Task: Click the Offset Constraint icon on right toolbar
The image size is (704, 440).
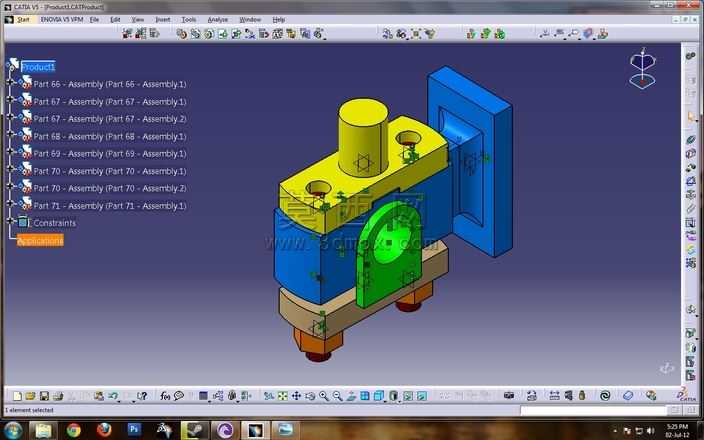Action: [691, 167]
